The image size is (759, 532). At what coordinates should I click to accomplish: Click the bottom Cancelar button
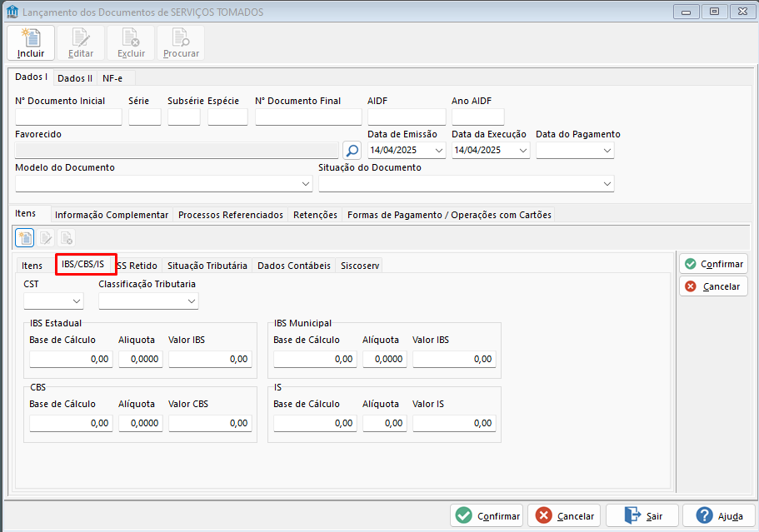pos(564,515)
